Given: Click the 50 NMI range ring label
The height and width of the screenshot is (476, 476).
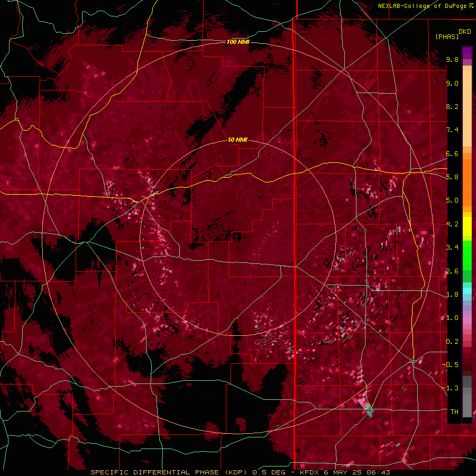Looking at the screenshot, I should [x=237, y=140].
